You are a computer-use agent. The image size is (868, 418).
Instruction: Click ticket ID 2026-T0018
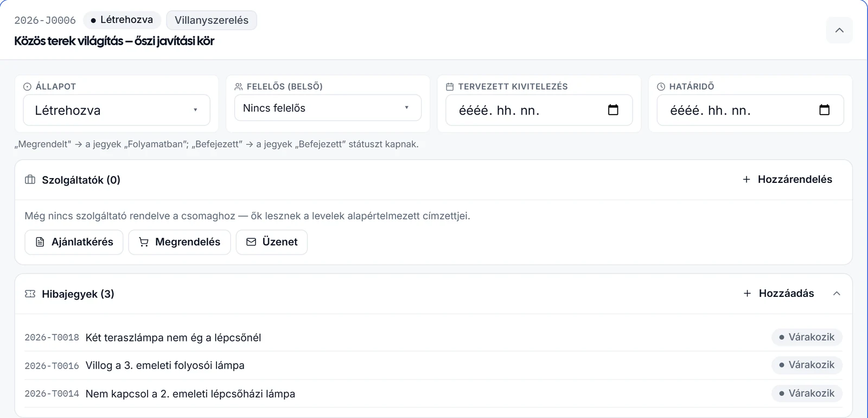click(x=52, y=338)
